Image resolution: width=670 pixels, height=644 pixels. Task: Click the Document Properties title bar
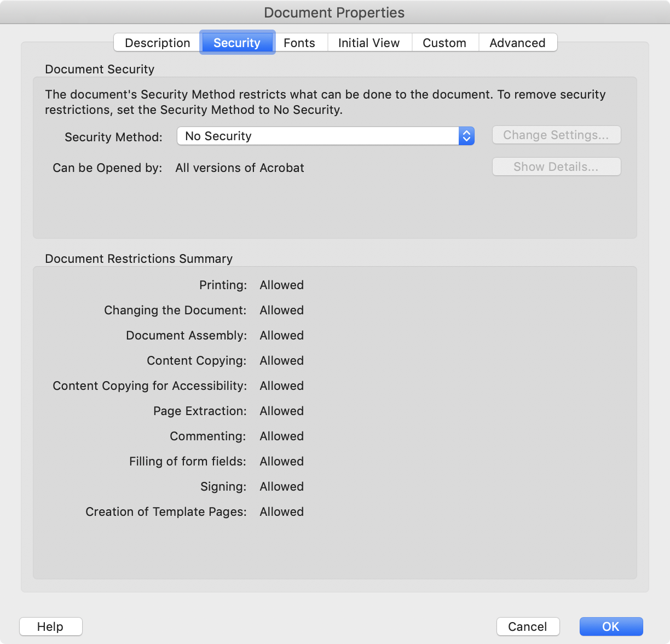coord(334,13)
